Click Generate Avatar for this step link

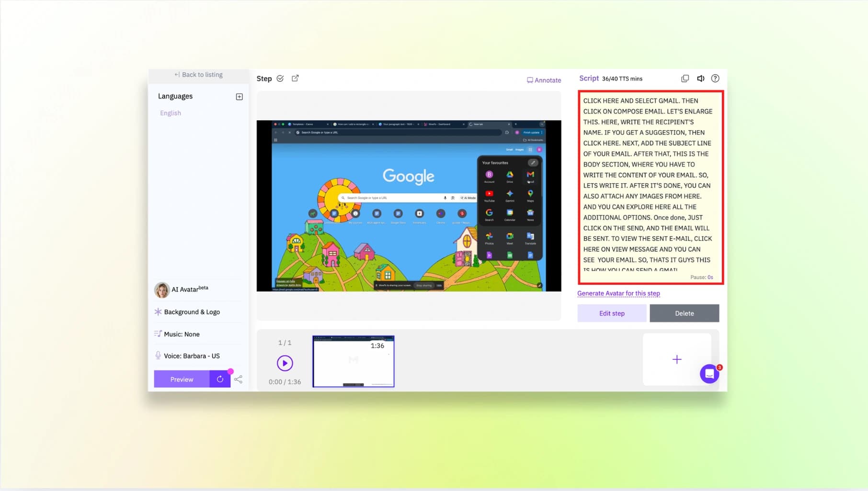coord(618,293)
